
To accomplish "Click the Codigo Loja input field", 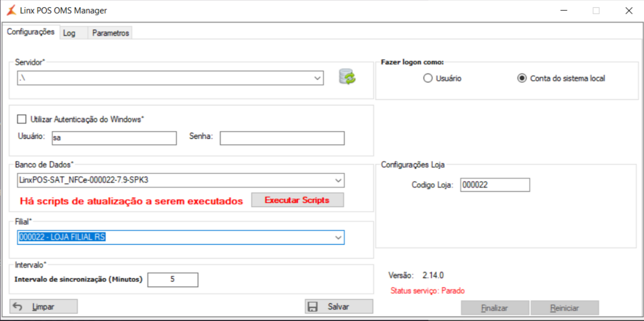I will [x=495, y=185].
